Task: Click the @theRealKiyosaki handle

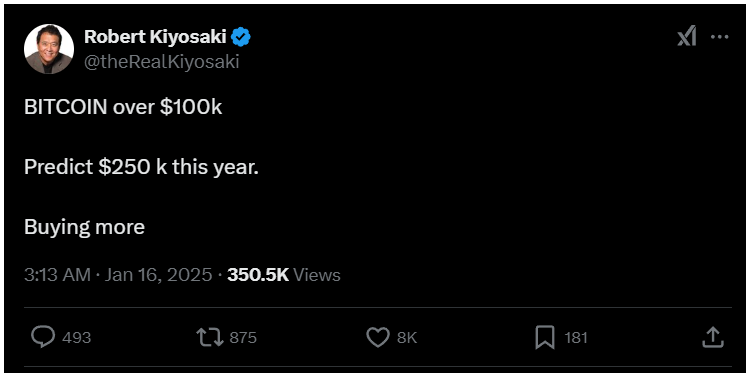Action: tap(162, 62)
